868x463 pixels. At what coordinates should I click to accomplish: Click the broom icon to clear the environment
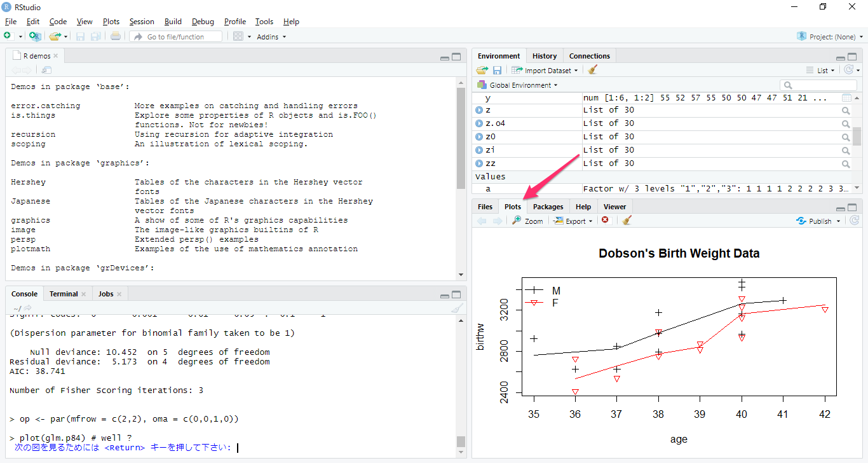pyautogui.click(x=592, y=70)
